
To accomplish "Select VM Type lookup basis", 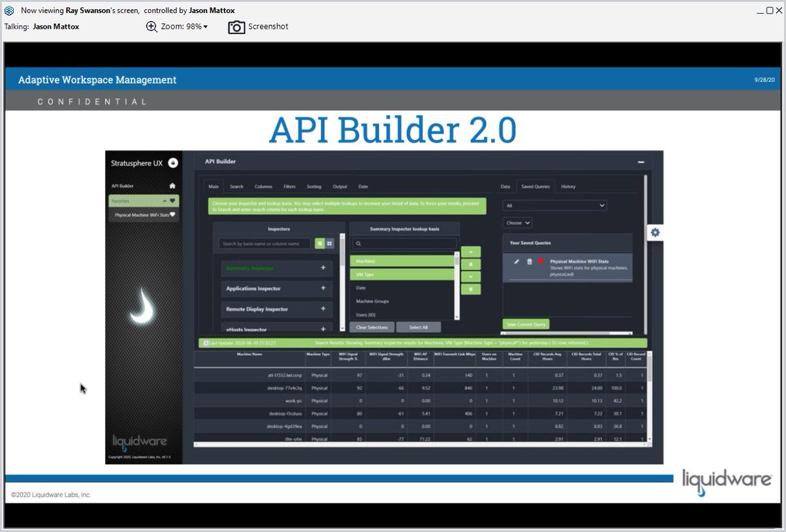I will point(402,275).
